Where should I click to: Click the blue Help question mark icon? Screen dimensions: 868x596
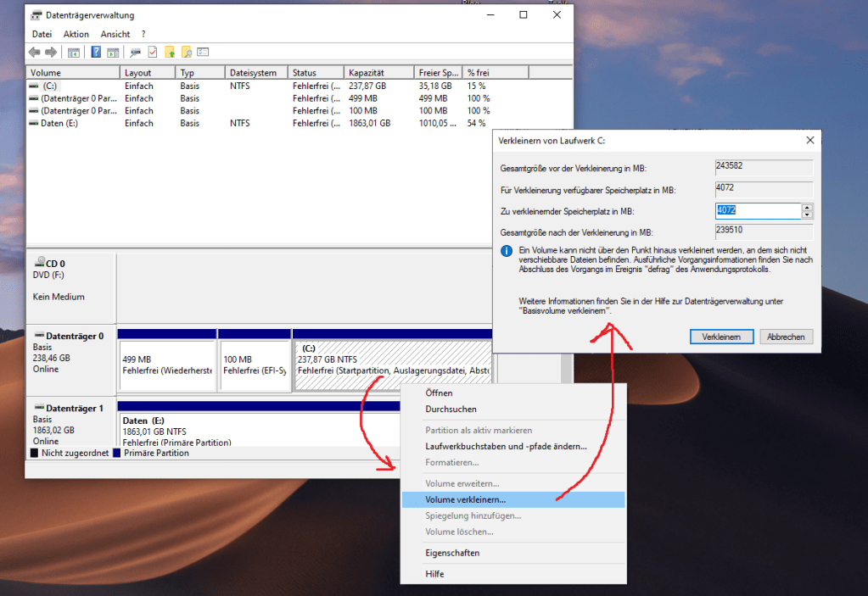[96, 53]
